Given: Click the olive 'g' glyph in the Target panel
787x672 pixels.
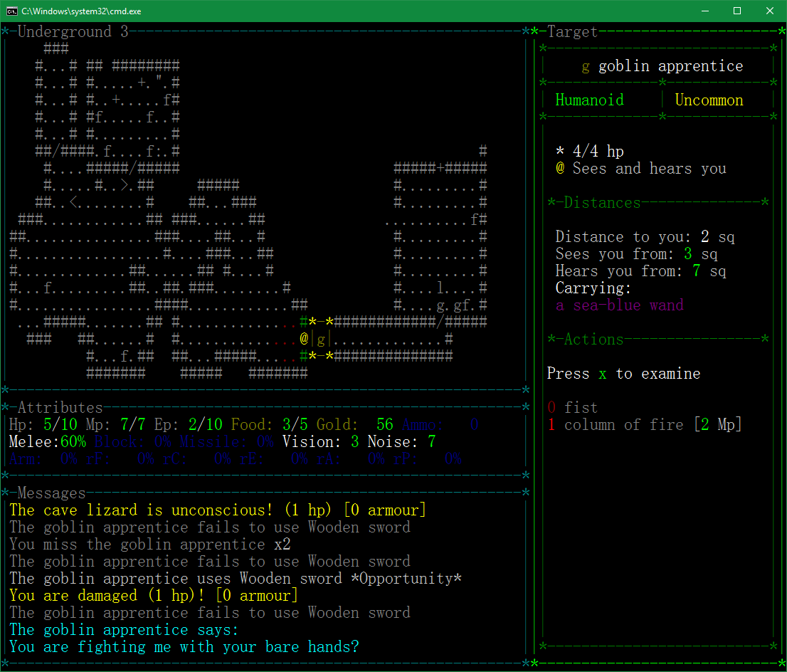Looking at the screenshot, I should tap(585, 68).
